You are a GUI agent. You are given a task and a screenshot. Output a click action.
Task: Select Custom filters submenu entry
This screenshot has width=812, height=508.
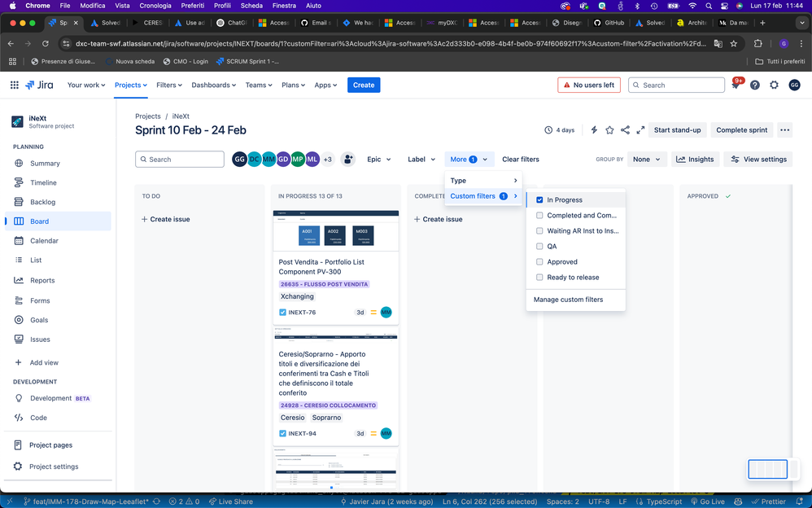[483, 196]
